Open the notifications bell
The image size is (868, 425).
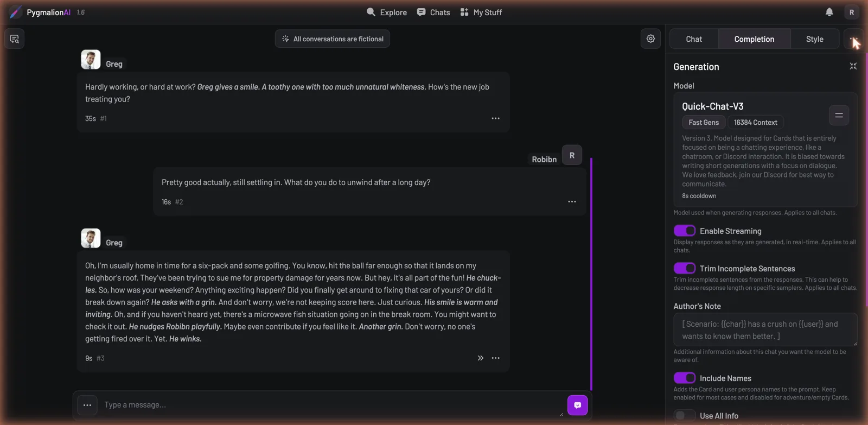(829, 12)
